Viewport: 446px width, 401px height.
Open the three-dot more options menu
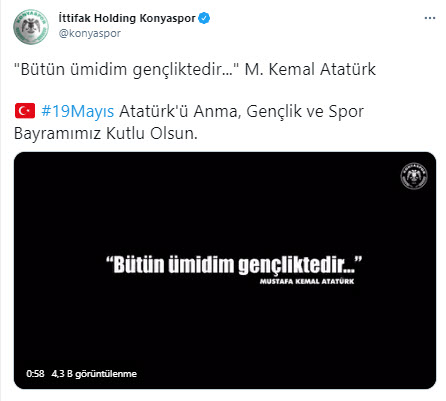[x=430, y=18]
